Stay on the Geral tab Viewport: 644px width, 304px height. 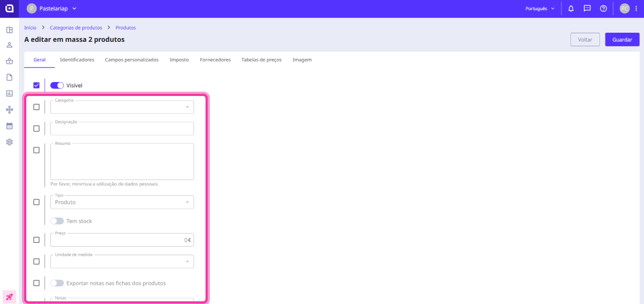(x=39, y=60)
